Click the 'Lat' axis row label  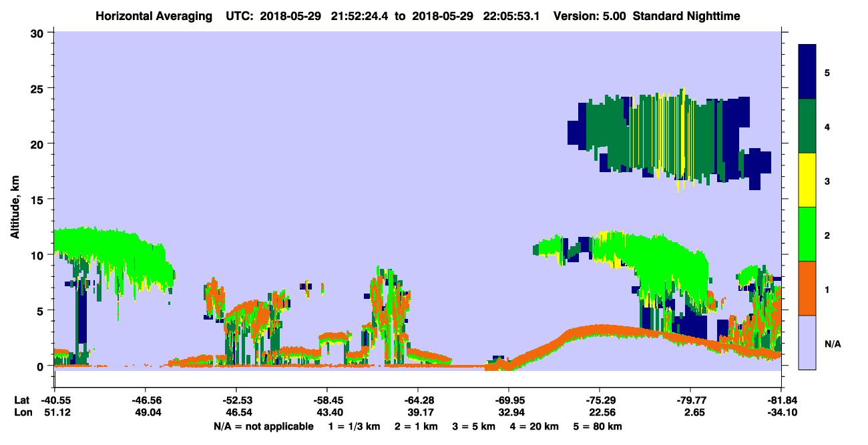point(21,400)
